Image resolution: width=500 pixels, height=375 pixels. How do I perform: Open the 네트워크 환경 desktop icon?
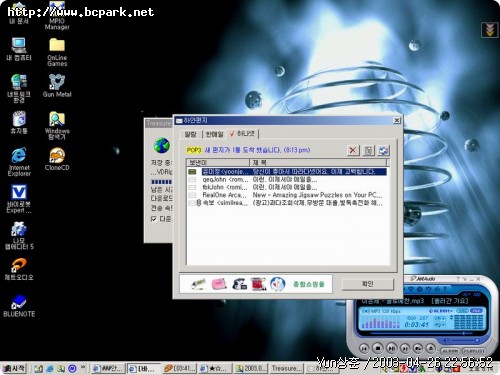(19, 88)
